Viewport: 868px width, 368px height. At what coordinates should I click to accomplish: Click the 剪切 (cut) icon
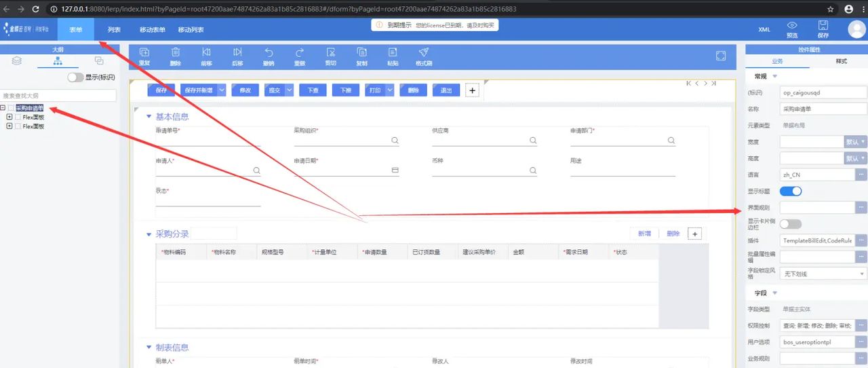click(330, 52)
